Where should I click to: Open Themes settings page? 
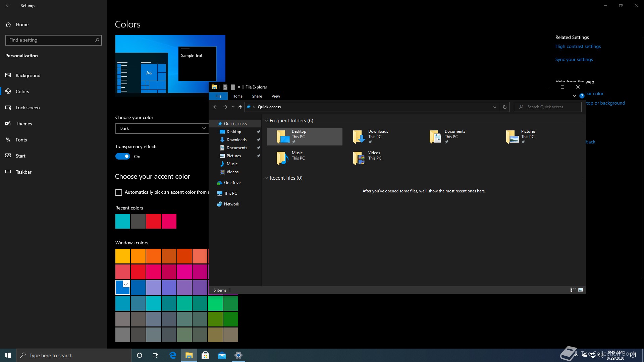pyautogui.click(x=54, y=124)
